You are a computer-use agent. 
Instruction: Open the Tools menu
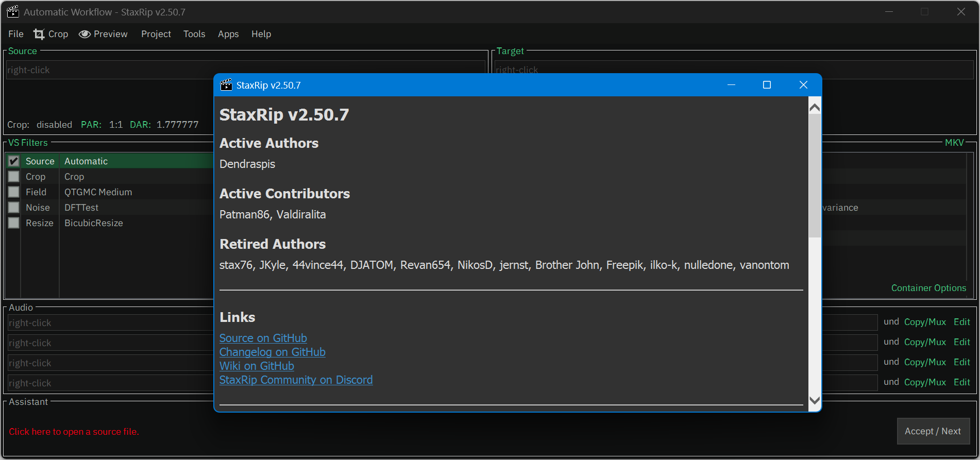194,34
